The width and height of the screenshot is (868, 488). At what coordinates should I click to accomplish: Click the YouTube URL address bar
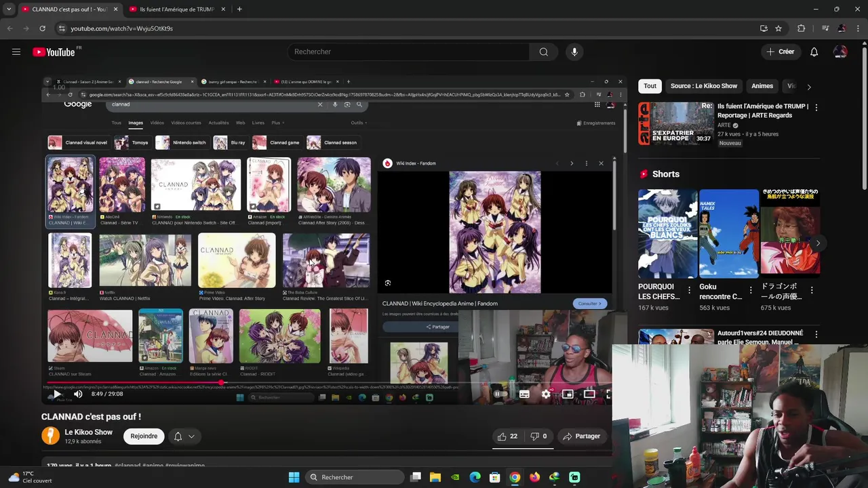[x=407, y=28]
